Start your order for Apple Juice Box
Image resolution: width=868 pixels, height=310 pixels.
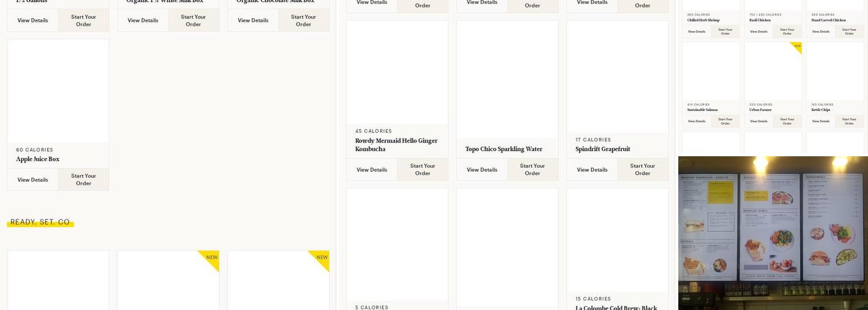click(x=84, y=180)
